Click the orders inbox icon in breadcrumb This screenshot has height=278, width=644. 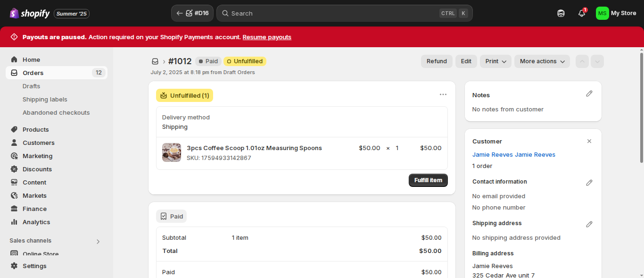tap(155, 61)
